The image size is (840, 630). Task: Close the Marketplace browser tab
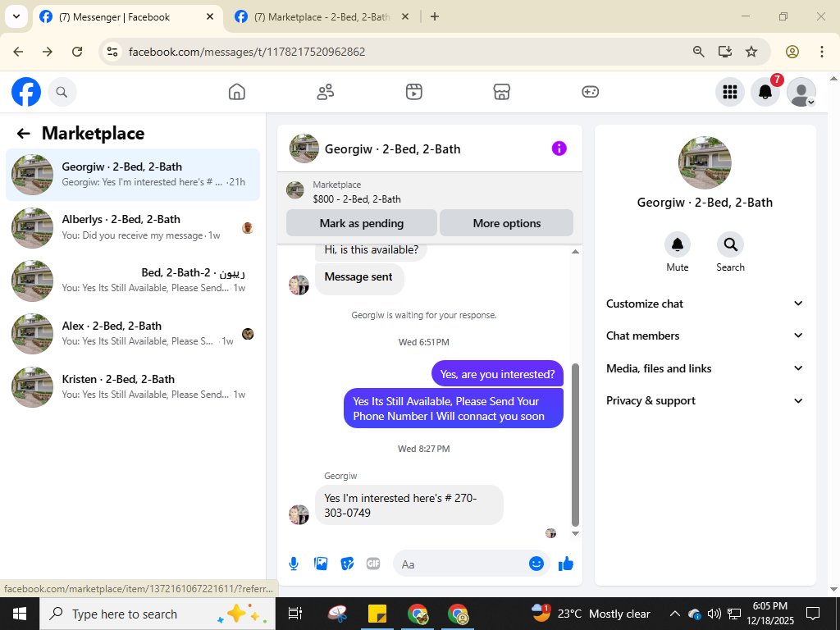pos(405,17)
